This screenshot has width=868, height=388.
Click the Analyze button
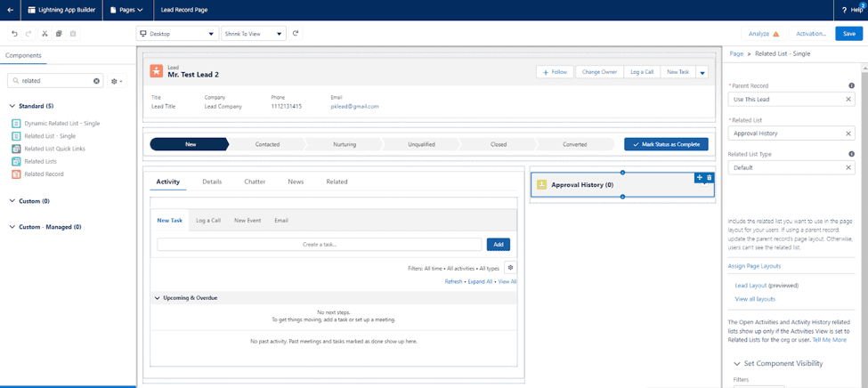click(x=763, y=34)
